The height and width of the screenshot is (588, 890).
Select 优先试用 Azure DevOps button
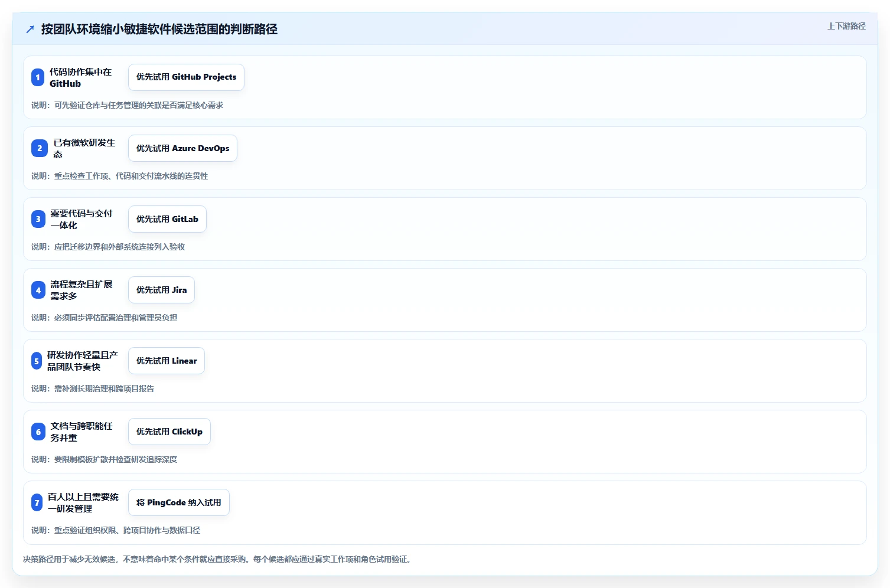pyautogui.click(x=182, y=148)
